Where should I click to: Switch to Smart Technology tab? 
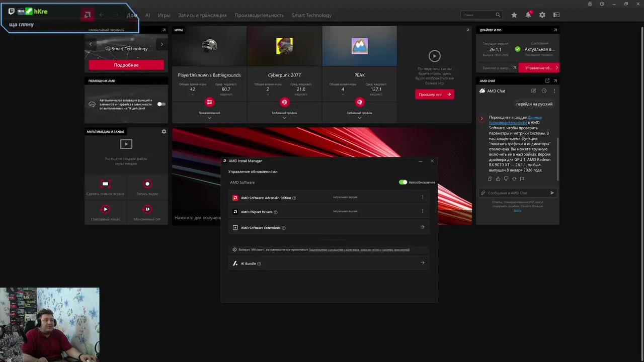click(311, 16)
